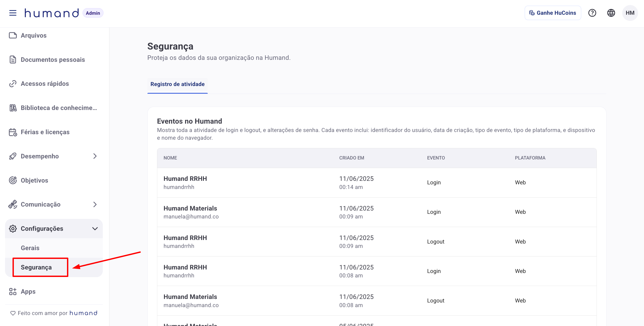Open Documentos pessoais in the sidebar
Image resolution: width=644 pixels, height=326 pixels.
[x=54, y=60]
